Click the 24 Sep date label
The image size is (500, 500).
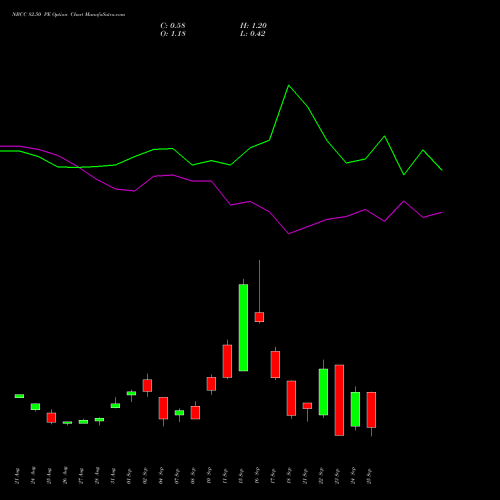[x=353, y=476]
